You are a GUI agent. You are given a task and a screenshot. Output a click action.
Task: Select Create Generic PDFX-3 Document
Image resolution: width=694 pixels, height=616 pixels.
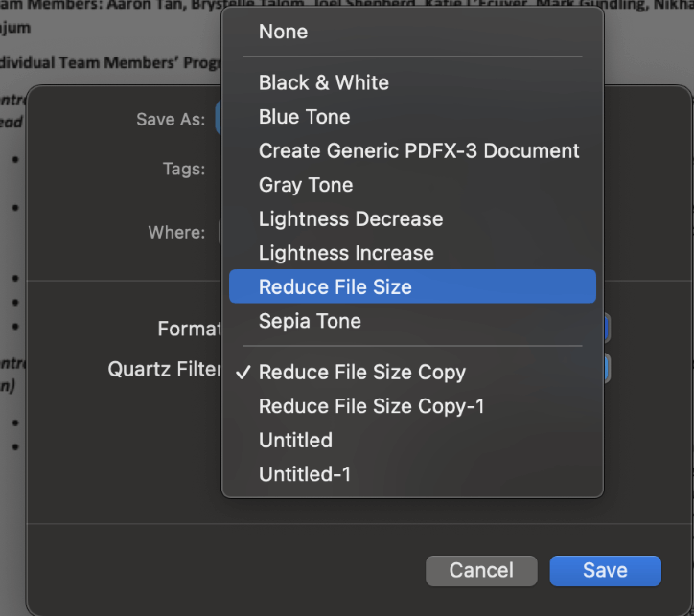tap(418, 150)
